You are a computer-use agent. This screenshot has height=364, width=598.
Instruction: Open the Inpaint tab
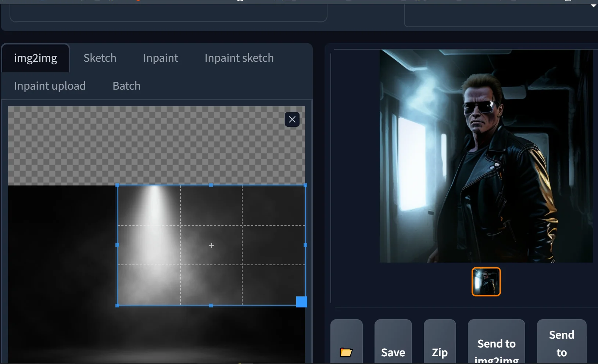[x=161, y=58]
